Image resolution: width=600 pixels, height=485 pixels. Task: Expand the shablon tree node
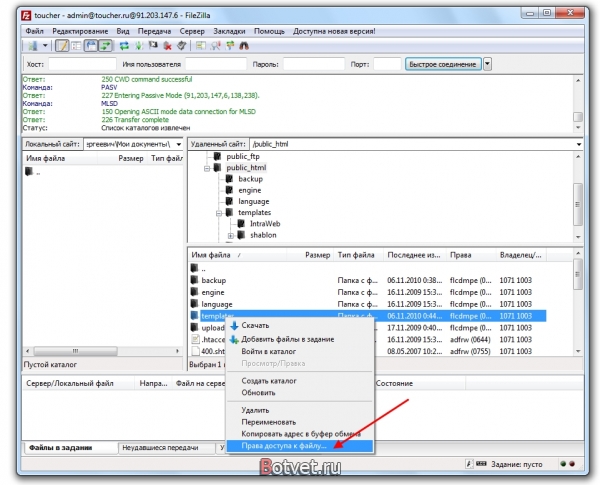coord(231,235)
